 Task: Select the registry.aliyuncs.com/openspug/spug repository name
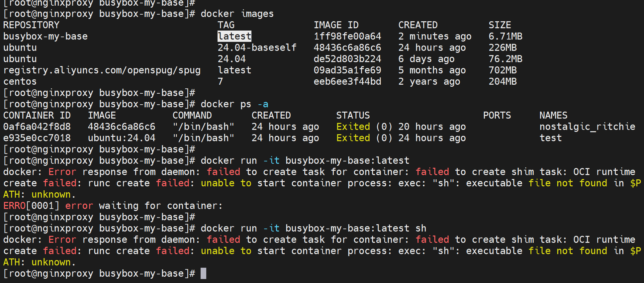[102, 70]
